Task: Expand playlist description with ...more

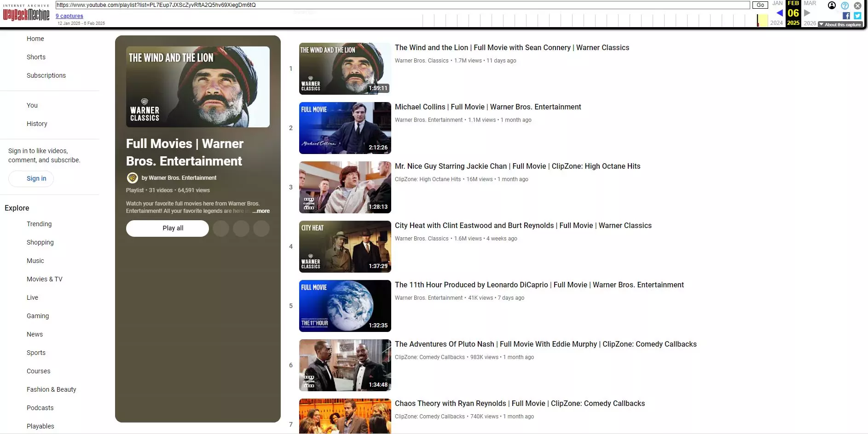Action: (261, 211)
